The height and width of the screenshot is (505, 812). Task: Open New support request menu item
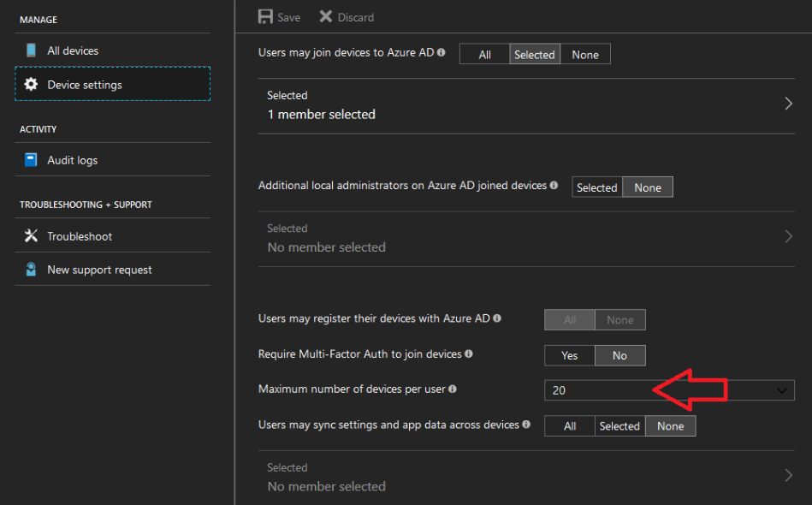click(113, 270)
